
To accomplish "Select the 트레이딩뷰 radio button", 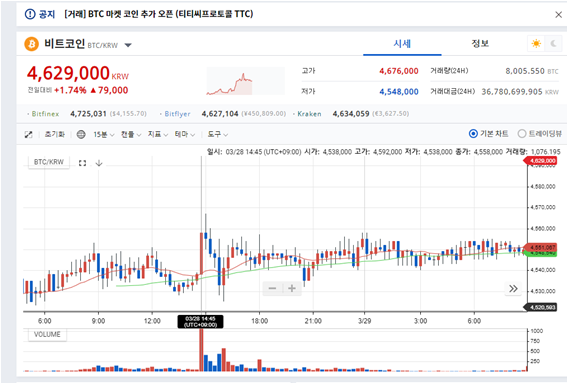I will (521, 134).
